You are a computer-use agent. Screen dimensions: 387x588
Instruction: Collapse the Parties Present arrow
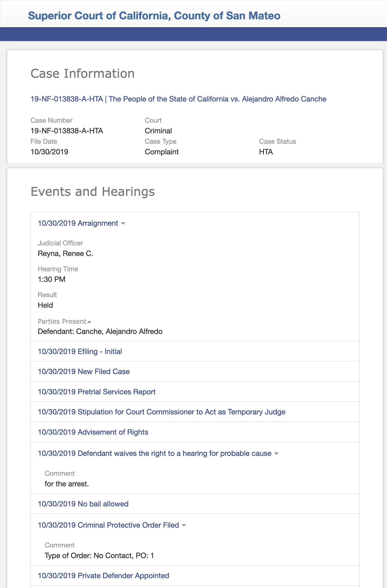tap(89, 322)
